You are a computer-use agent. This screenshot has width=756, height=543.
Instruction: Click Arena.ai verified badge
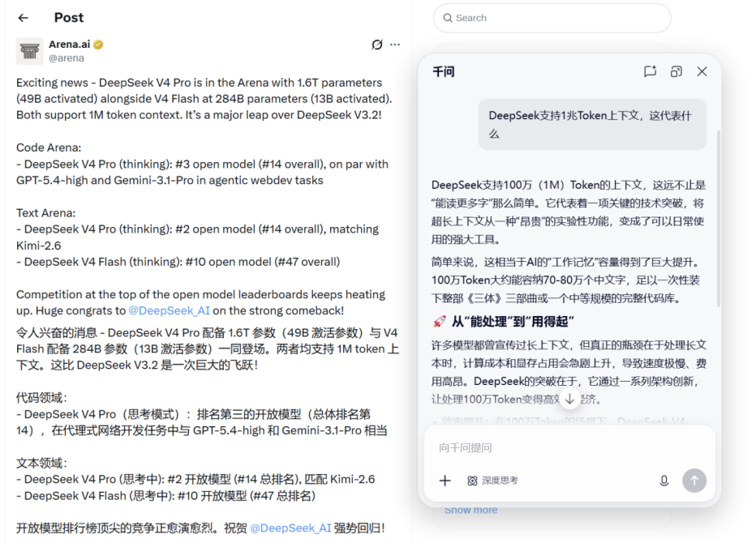[98, 45]
